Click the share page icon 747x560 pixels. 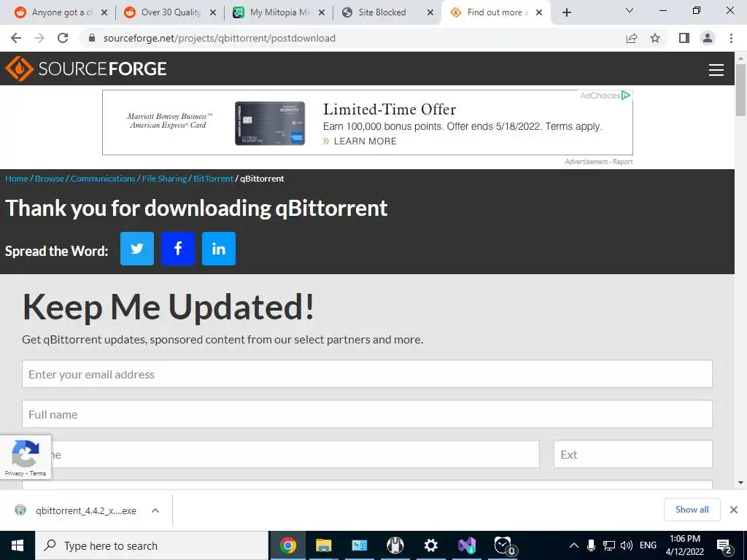(632, 38)
